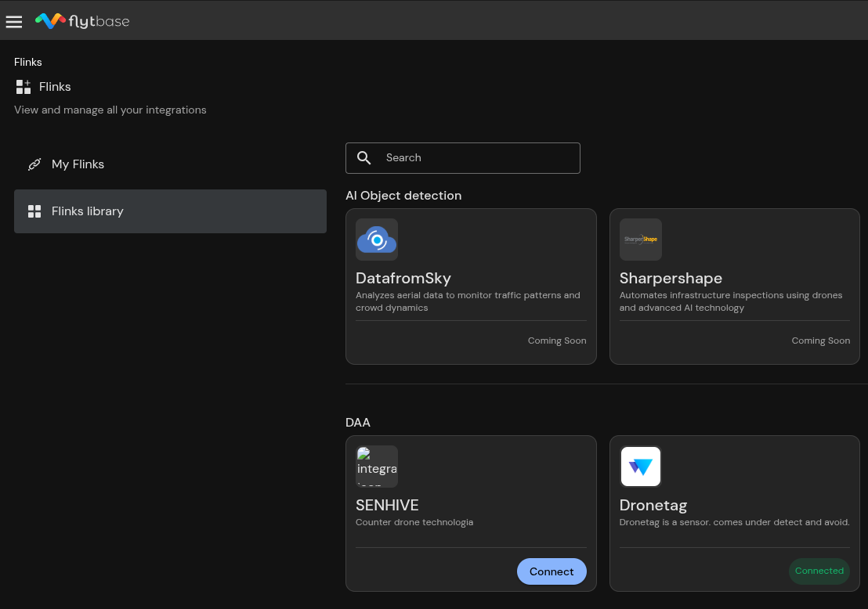Click the Flinks breadcrumb text
The width and height of the screenshot is (868, 609).
27,62
